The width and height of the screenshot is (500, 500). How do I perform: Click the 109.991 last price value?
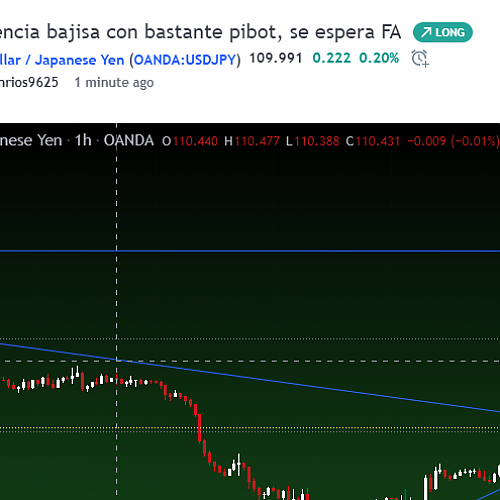(x=276, y=58)
